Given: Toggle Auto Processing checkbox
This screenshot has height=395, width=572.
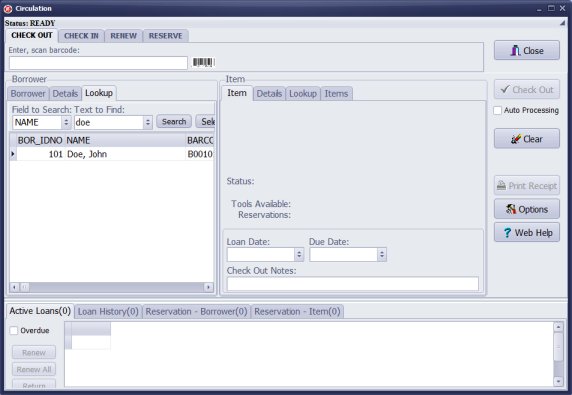Looking at the screenshot, I should click(498, 110).
